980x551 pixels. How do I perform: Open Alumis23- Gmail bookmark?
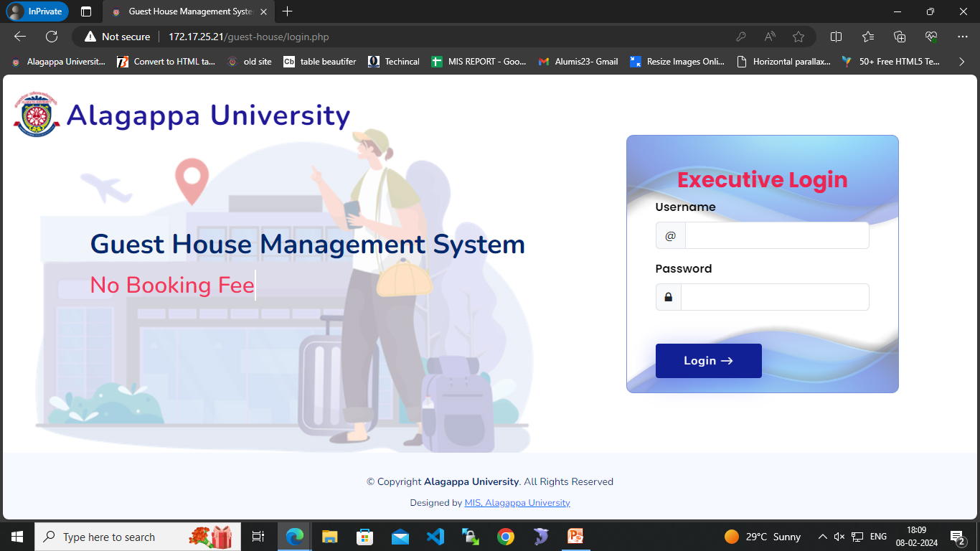tap(578, 62)
